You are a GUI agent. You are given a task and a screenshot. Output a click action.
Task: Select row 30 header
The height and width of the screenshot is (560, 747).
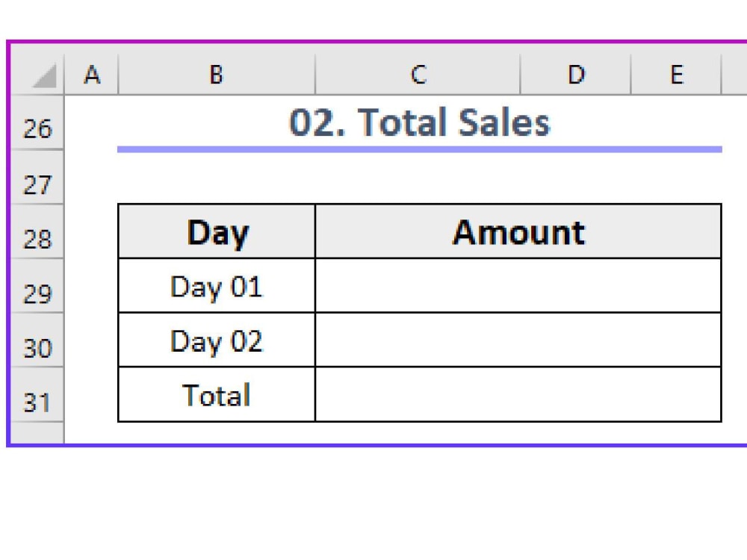tap(37, 340)
